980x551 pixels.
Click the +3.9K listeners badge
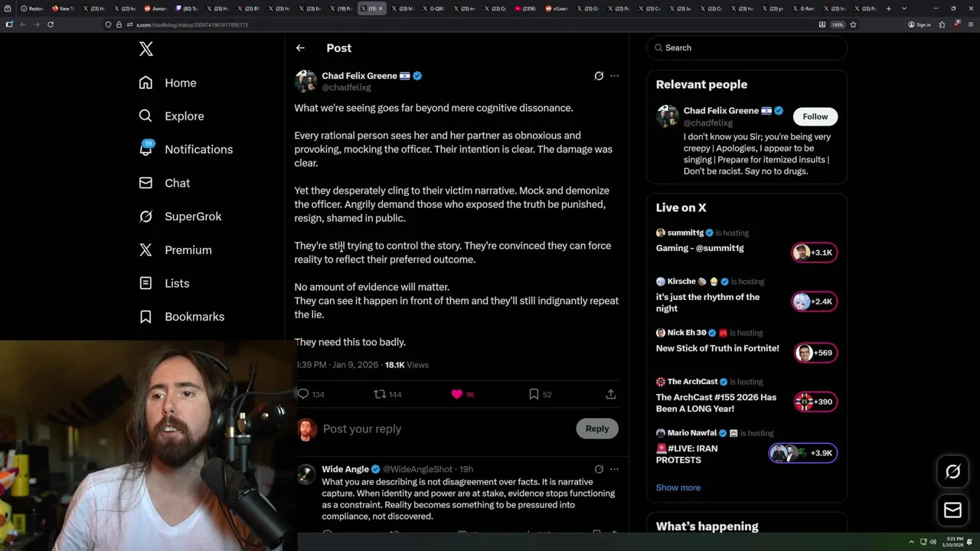click(x=803, y=453)
